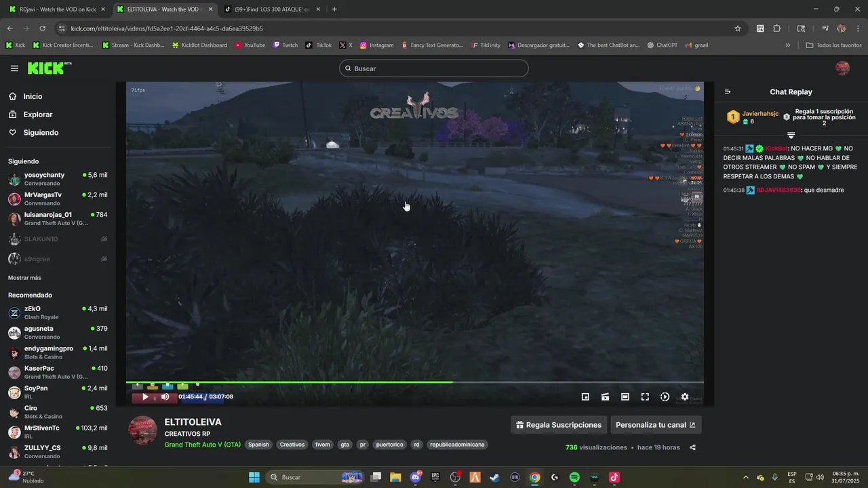Screen dimensions: 868x488
Task: Open zEkO recommended channel
Action: 58,312
